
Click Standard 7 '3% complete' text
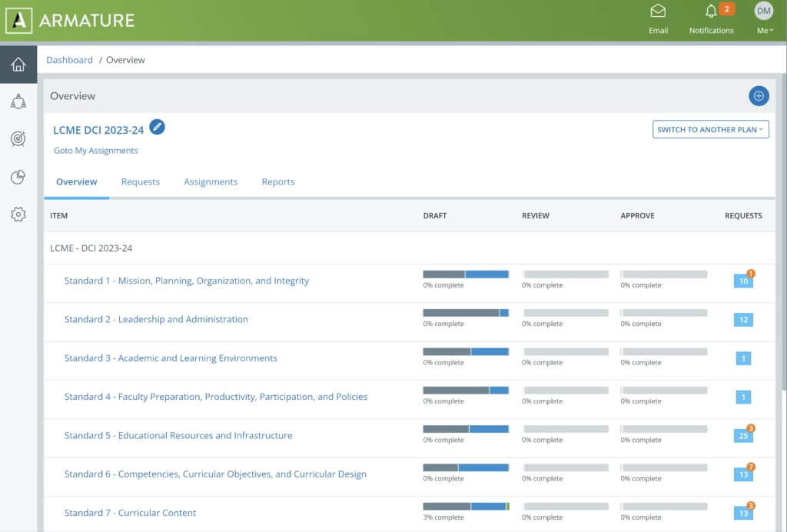443,517
